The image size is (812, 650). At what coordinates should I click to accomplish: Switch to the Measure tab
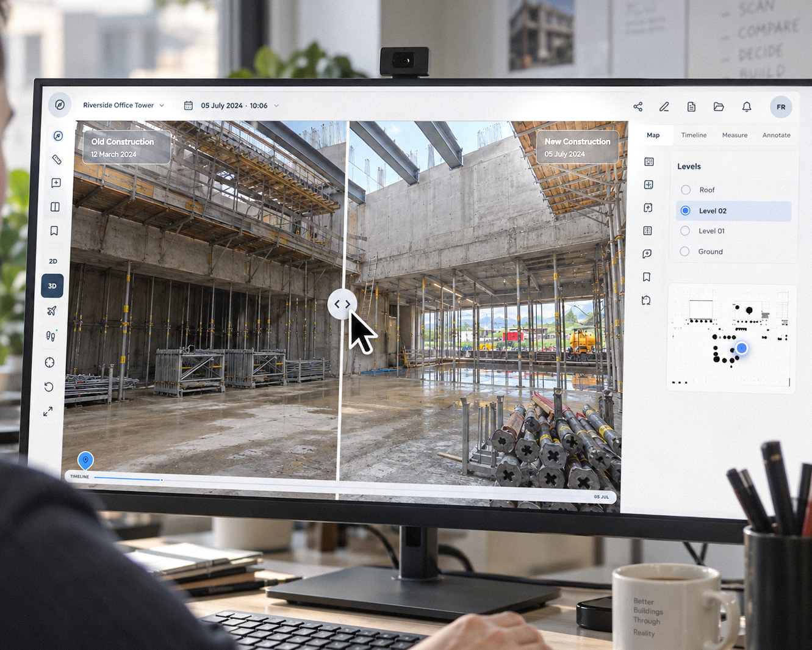pos(735,135)
